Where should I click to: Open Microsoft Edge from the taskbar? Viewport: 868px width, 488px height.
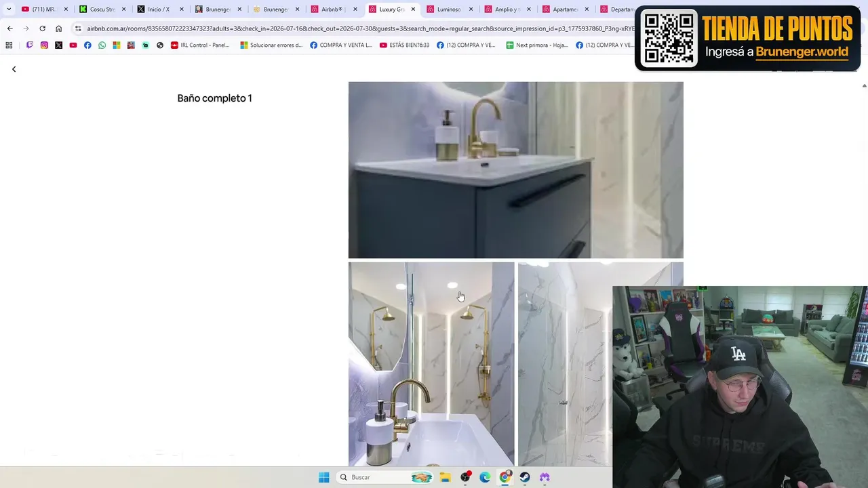point(485,477)
